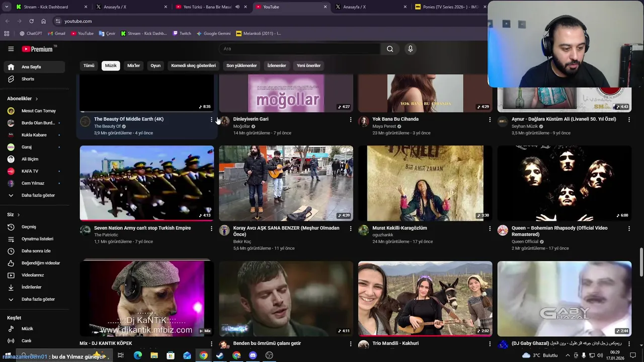644x362 pixels.
Task: Open Chrome apps grid in bookmarks bar
Action: pos(7,34)
